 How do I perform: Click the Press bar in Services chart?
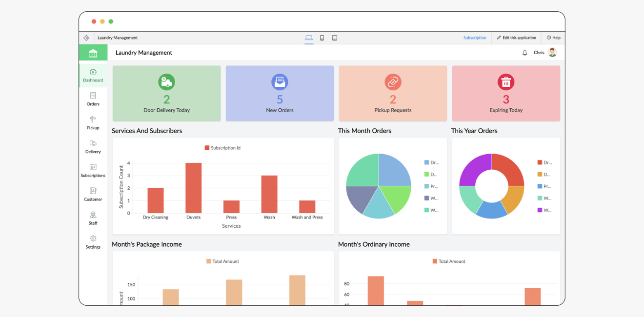click(x=231, y=207)
